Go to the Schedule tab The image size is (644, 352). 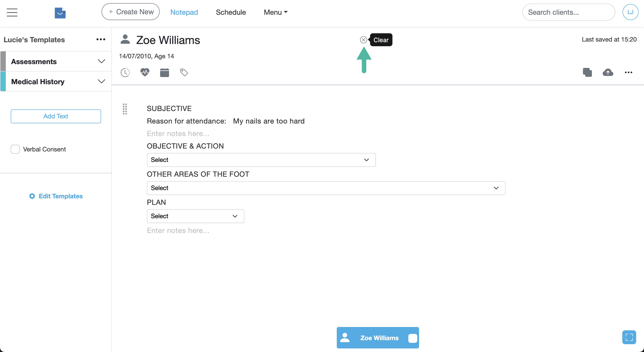click(231, 12)
